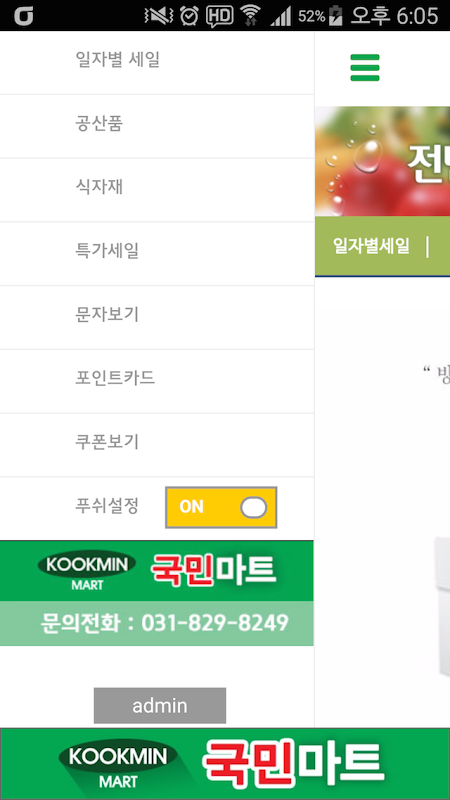Open the 일자별 세일 menu item
This screenshot has width=450, height=800.
tap(157, 62)
